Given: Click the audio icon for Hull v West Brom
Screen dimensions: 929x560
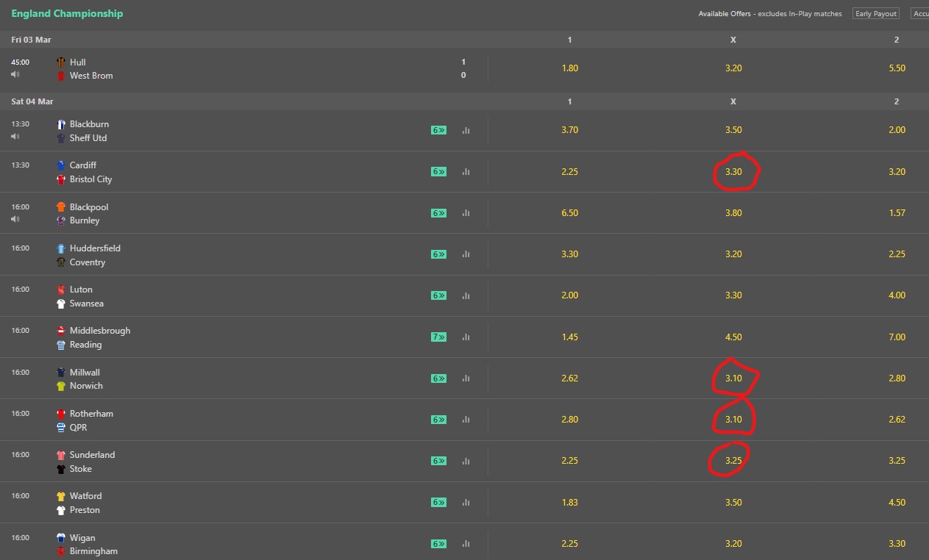Looking at the screenshot, I should (x=15, y=74).
